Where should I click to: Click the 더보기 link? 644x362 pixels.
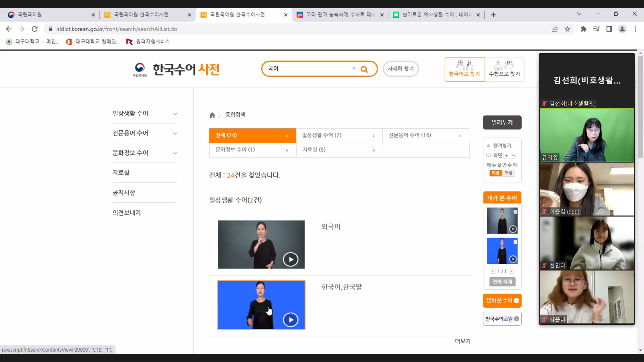point(463,341)
